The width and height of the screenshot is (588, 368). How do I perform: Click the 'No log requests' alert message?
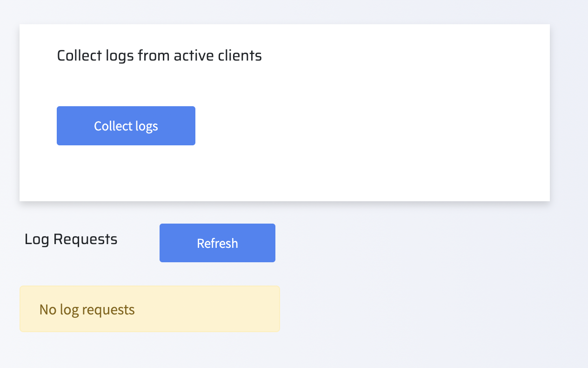tap(149, 309)
